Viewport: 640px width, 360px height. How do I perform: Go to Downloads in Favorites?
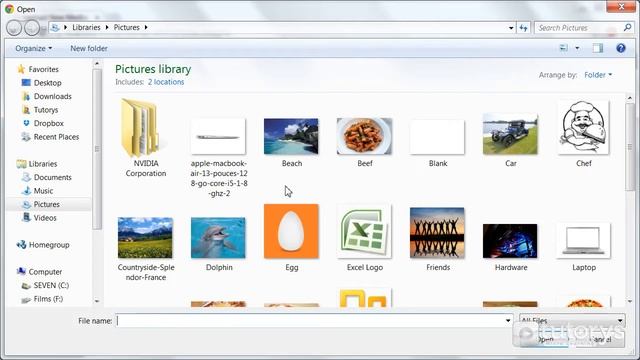tap(47, 96)
